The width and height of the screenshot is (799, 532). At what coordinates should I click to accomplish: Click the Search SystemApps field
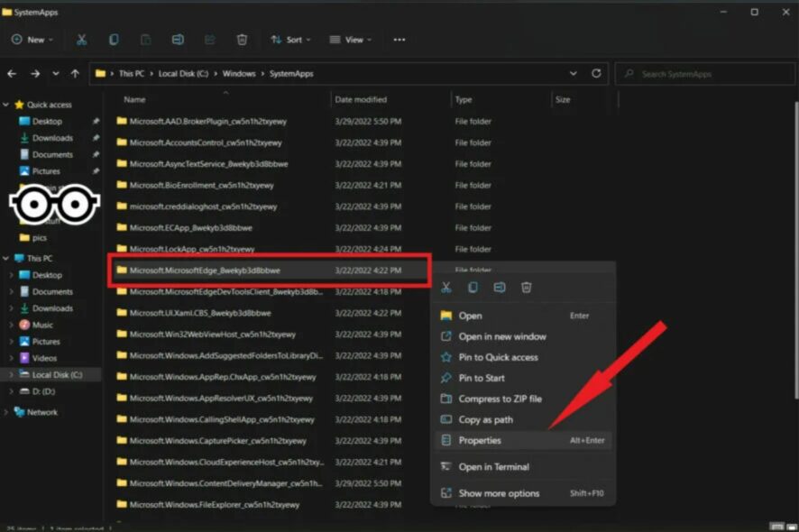click(x=705, y=74)
